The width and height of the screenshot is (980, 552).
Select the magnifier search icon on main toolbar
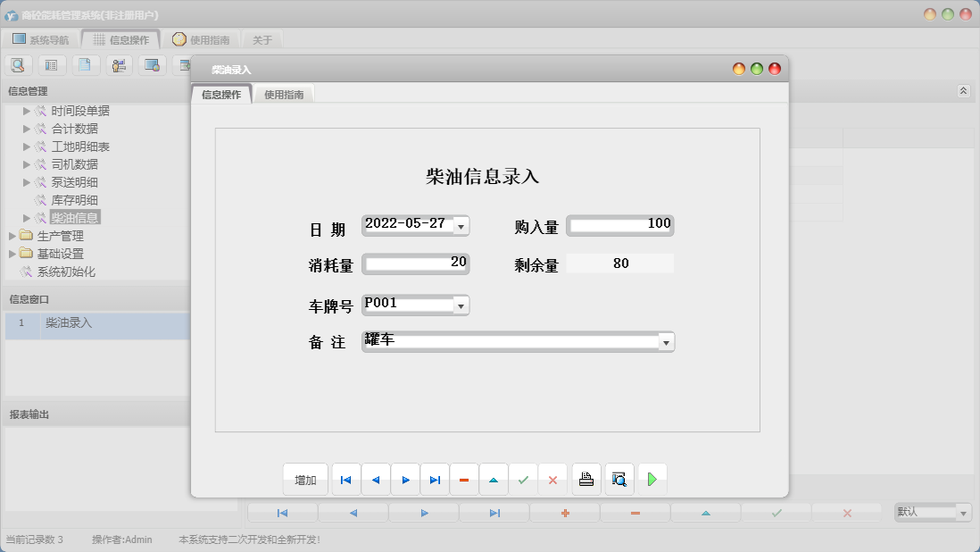tap(18, 64)
